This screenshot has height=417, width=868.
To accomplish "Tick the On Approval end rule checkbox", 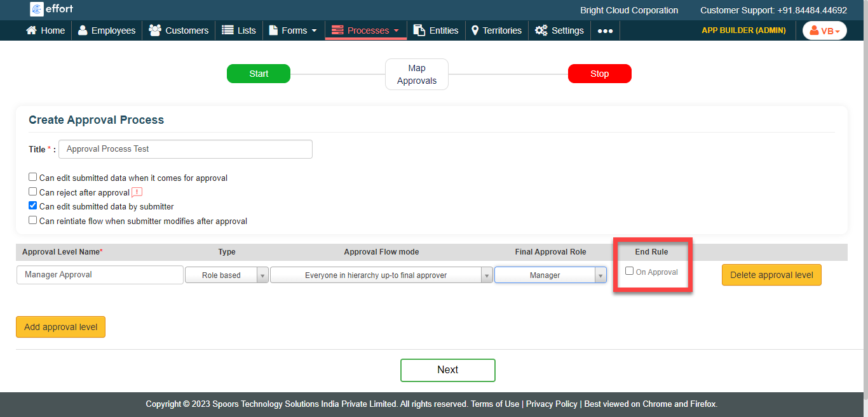I will pos(630,271).
